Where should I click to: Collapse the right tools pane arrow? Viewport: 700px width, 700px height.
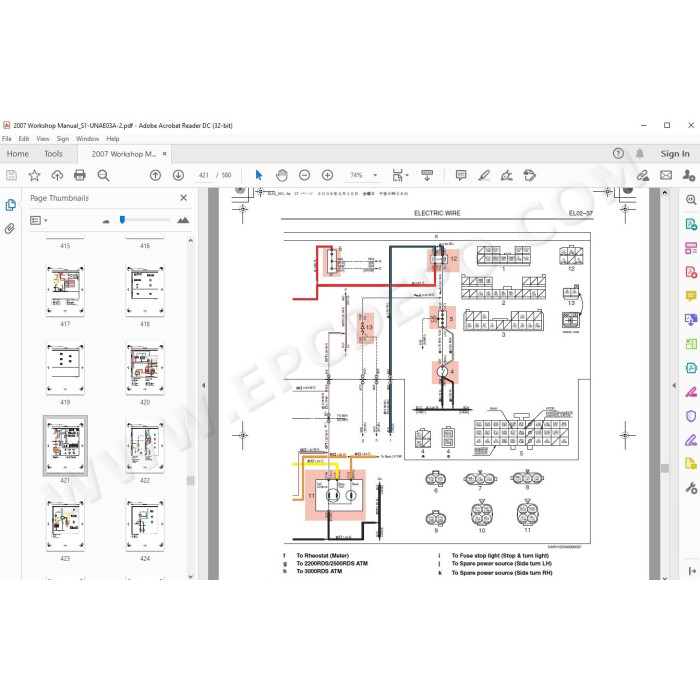pyautogui.click(x=674, y=385)
